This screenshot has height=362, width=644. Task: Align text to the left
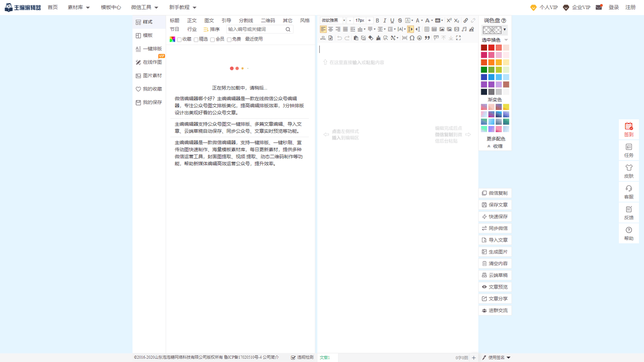pos(323,29)
